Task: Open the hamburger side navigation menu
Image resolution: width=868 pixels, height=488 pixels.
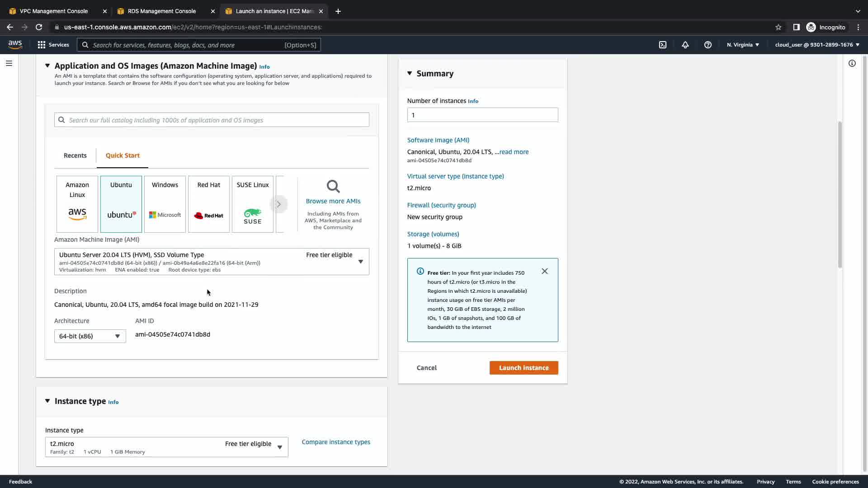Action: [x=9, y=63]
